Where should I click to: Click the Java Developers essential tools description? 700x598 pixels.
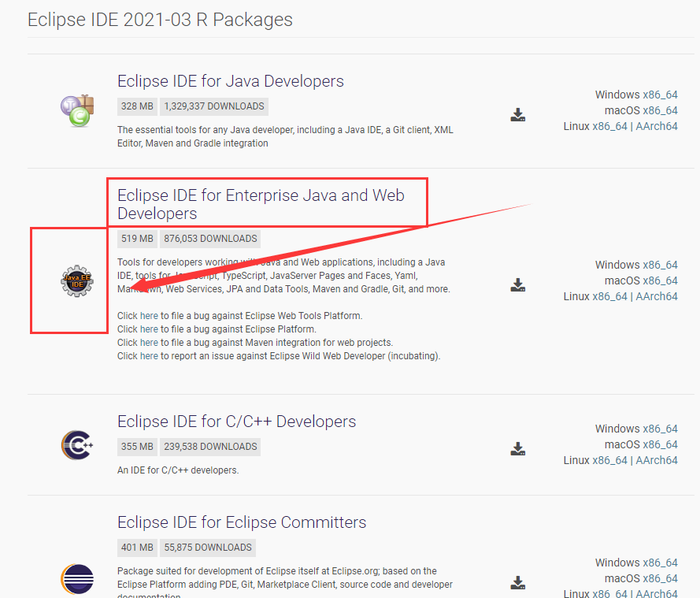285,136
